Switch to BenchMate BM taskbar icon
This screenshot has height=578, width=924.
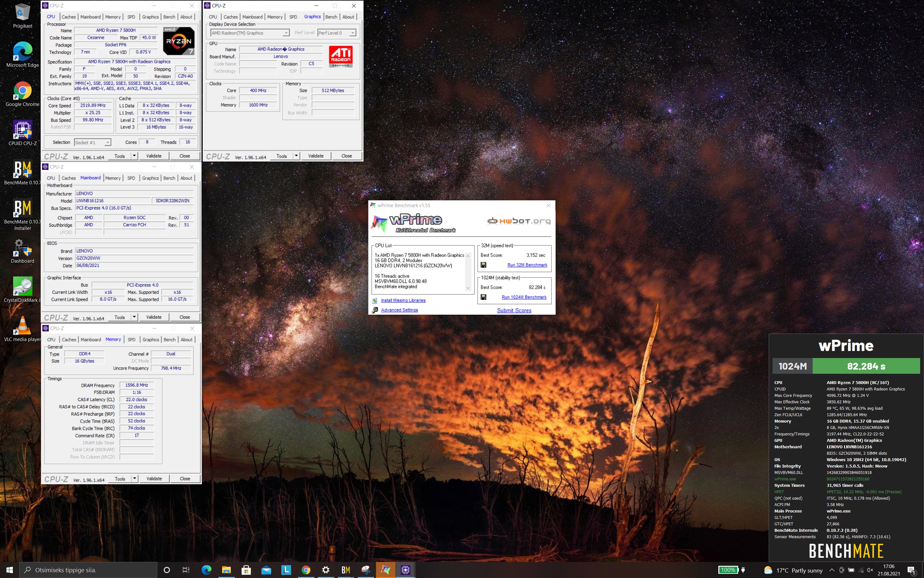pyautogui.click(x=346, y=570)
